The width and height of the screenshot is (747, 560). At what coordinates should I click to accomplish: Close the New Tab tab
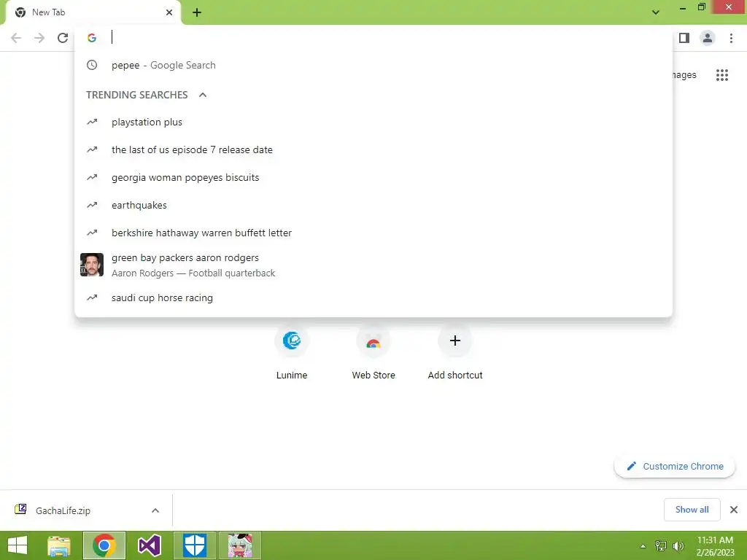point(169,12)
